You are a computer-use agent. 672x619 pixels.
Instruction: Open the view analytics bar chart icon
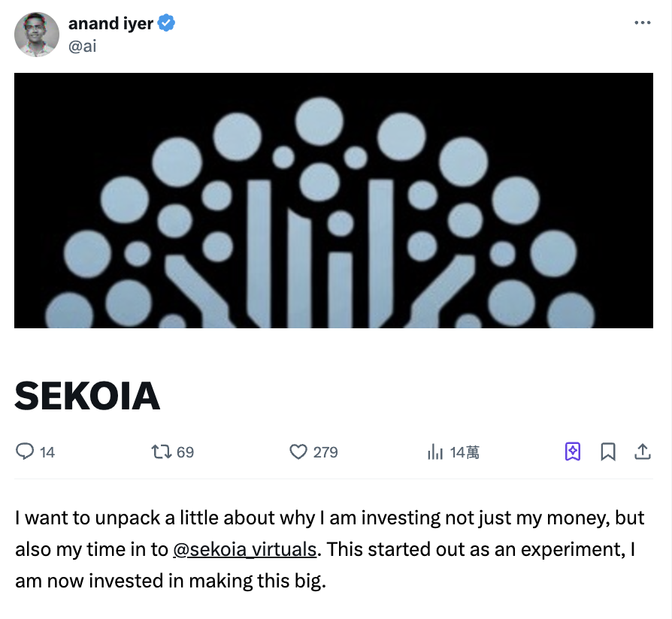(x=435, y=451)
